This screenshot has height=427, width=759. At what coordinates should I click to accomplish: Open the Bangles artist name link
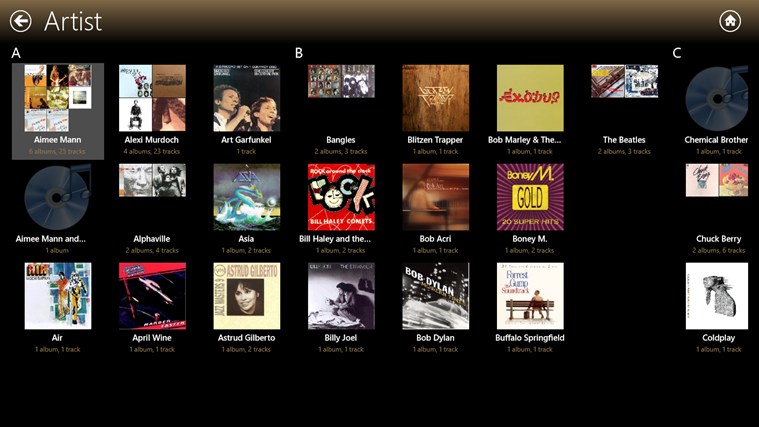[341, 140]
